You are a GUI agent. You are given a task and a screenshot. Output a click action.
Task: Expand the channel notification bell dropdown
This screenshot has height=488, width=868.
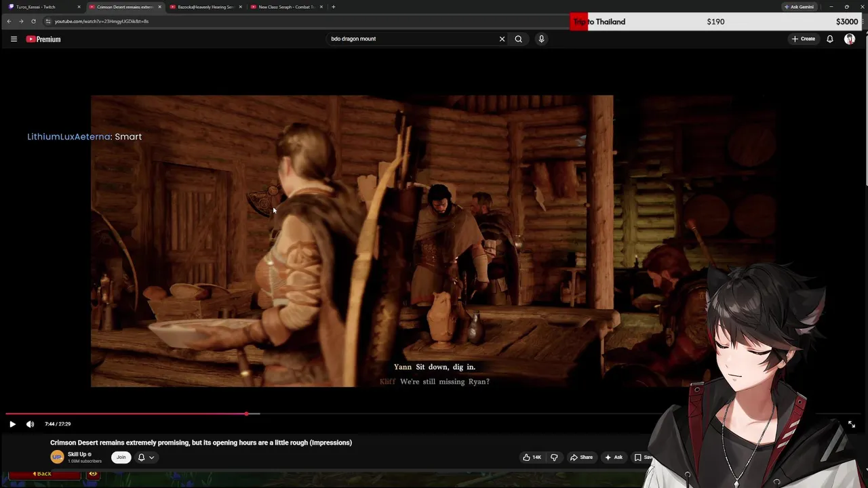(146, 457)
